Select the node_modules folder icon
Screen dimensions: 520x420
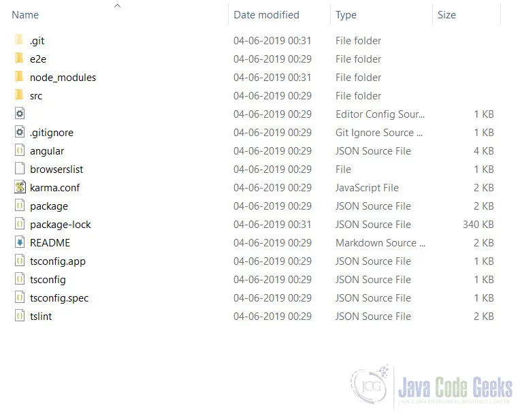coord(19,77)
